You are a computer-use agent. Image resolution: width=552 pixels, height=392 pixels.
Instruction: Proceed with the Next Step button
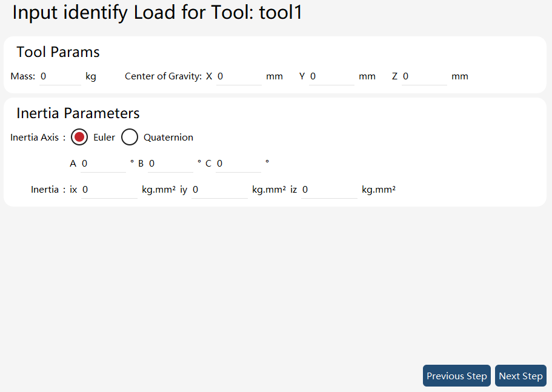tap(520, 376)
